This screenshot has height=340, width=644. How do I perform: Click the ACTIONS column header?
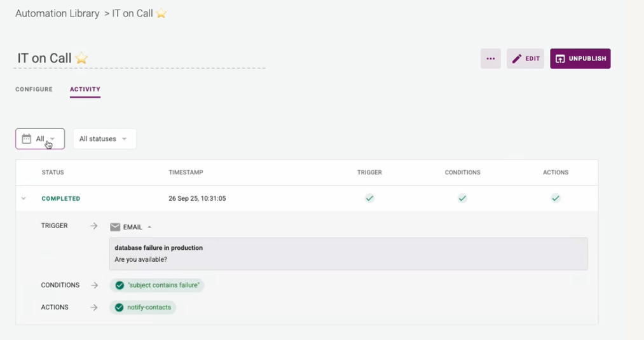coord(556,172)
